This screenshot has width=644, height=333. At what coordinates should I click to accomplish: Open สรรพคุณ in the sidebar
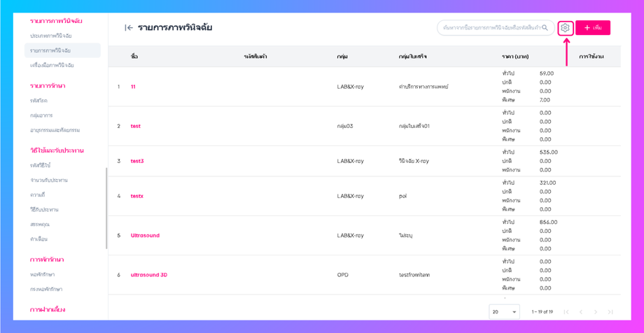[x=40, y=225]
